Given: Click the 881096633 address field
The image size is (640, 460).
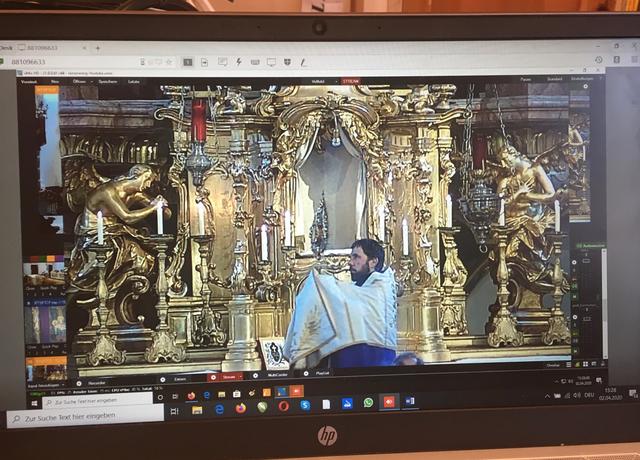Looking at the screenshot, I should (73, 62).
